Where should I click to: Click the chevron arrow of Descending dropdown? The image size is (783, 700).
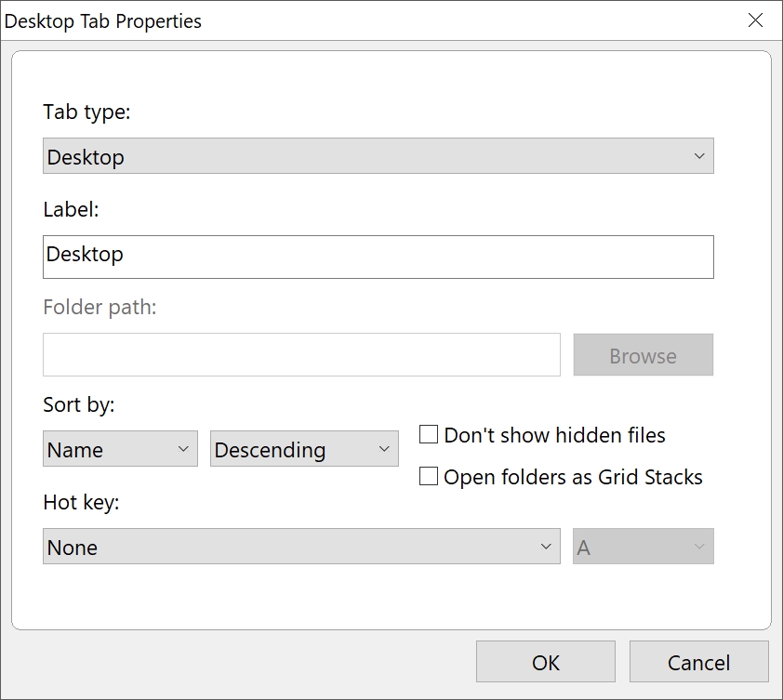tap(384, 449)
